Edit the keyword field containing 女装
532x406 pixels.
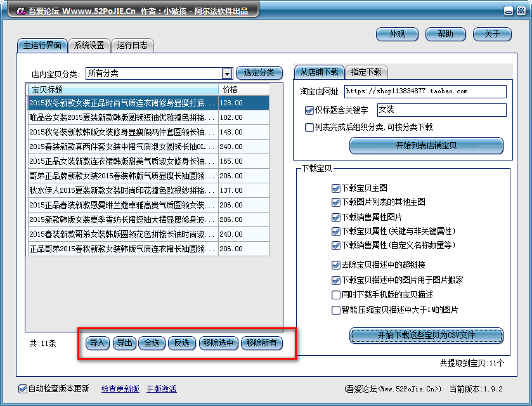pyautogui.click(x=442, y=110)
